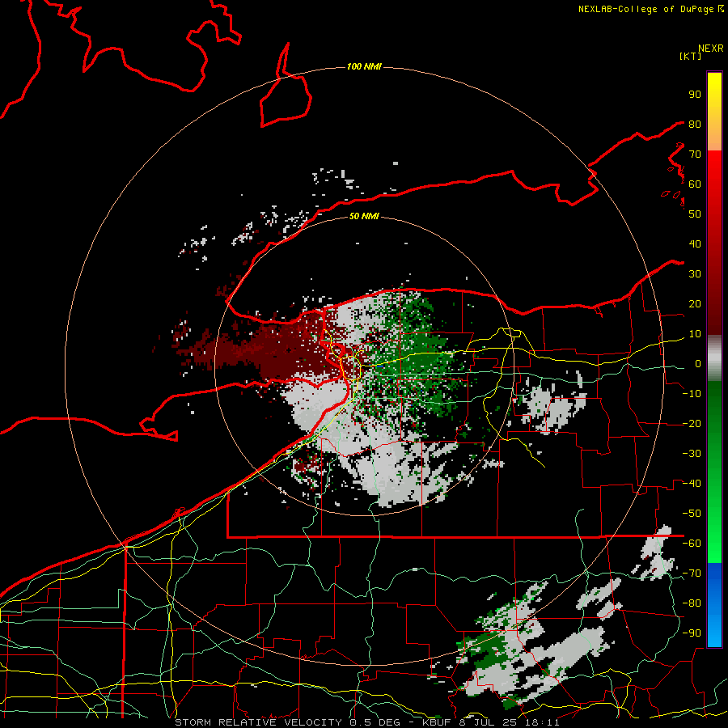Click the NEXR label above the color bar

click(711, 49)
